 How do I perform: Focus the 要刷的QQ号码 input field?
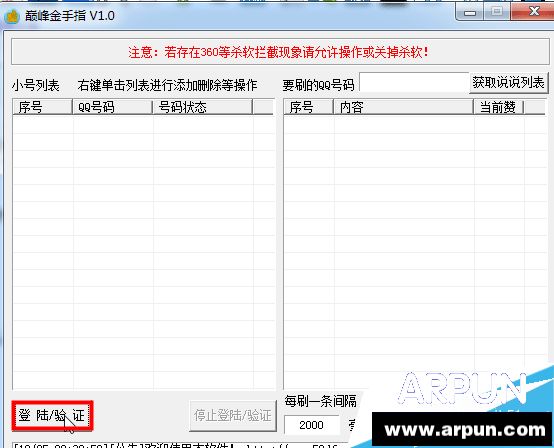click(414, 83)
